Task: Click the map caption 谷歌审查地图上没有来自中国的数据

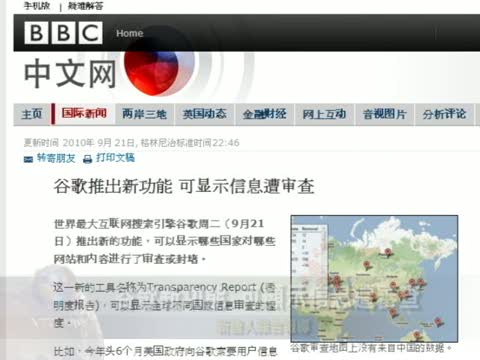Action: [371, 348]
